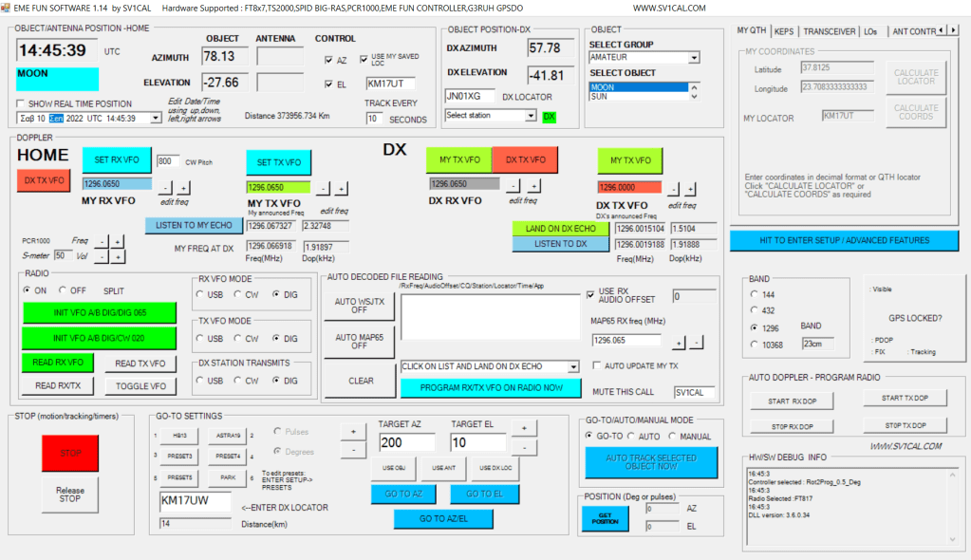Open HIT TO ENTER SETUP / ADVANCED FEATURES
This screenshot has width=971, height=560.
(850, 240)
